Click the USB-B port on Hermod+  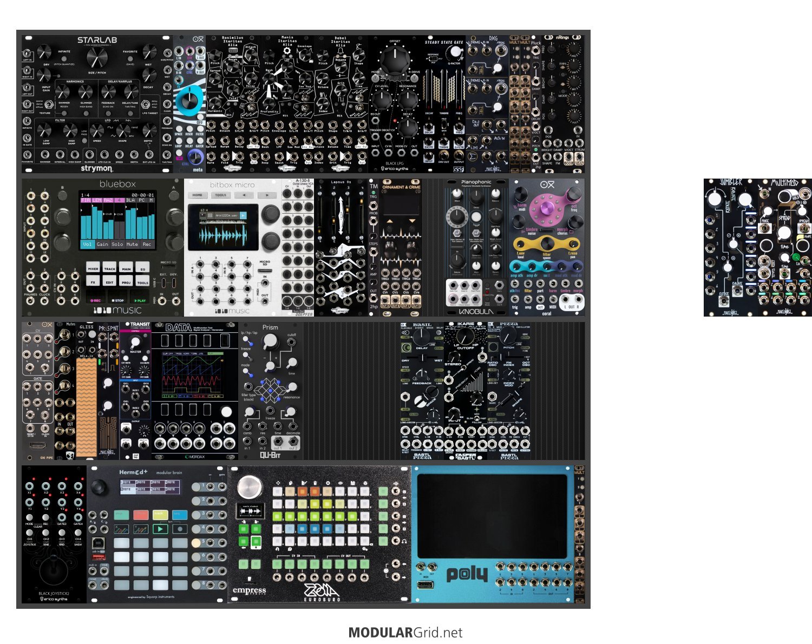[98, 543]
